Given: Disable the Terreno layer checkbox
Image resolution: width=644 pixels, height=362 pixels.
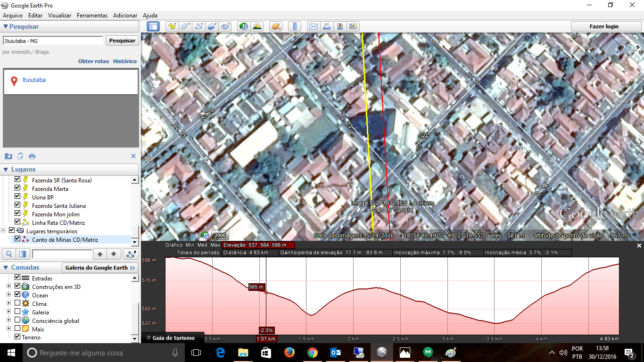Looking at the screenshot, I should coord(17,337).
